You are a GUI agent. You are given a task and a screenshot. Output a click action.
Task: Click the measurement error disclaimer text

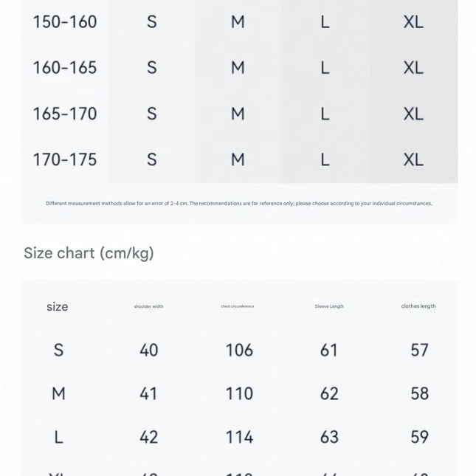(x=239, y=204)
